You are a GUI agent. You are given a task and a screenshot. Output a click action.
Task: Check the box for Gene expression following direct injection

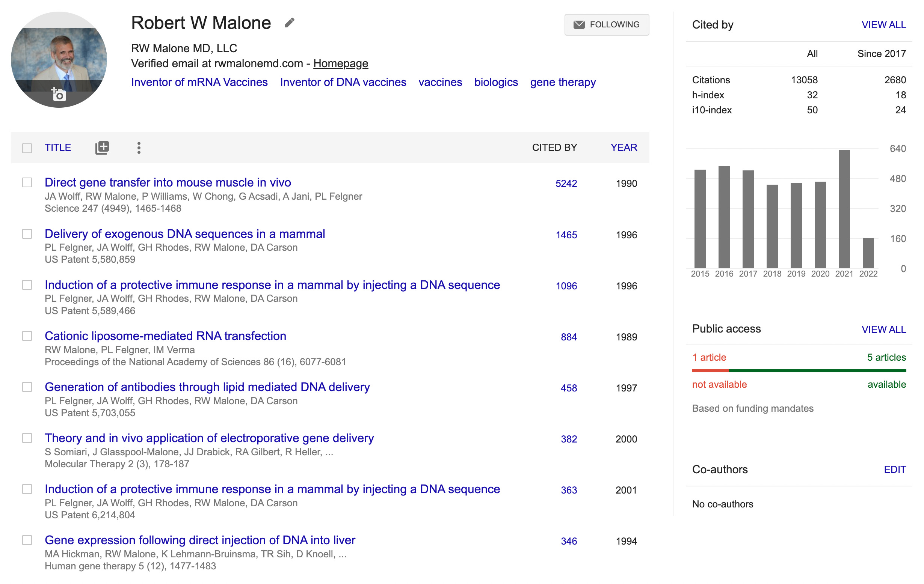[27, 540]
